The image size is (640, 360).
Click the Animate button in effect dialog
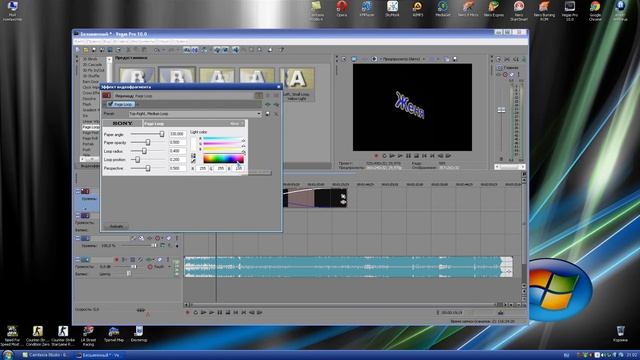pos(116,226)
